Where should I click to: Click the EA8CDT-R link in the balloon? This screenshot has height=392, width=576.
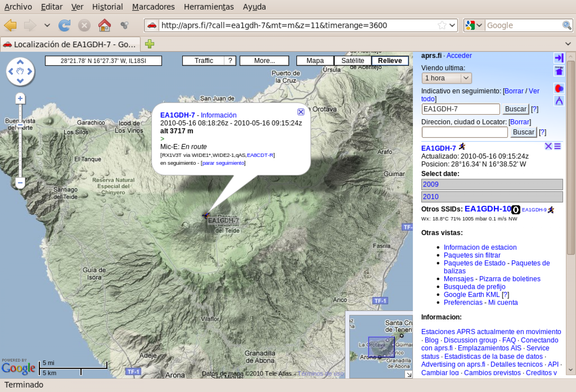pos(260,155)
